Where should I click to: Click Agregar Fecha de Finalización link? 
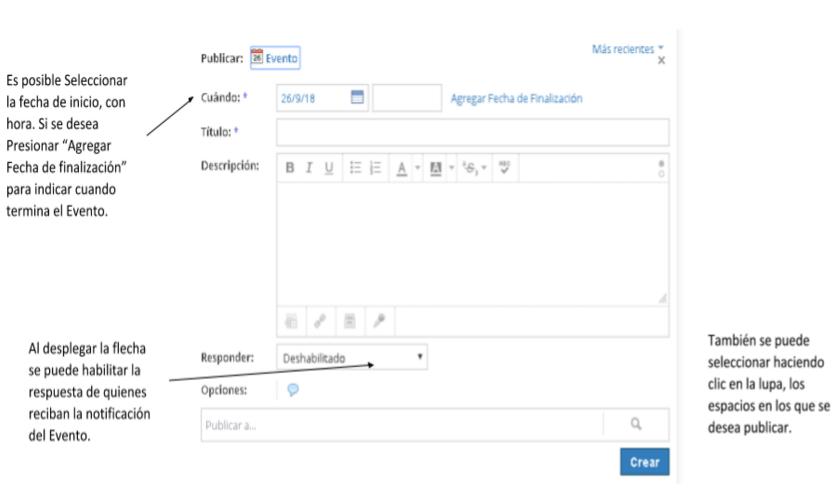517,98
